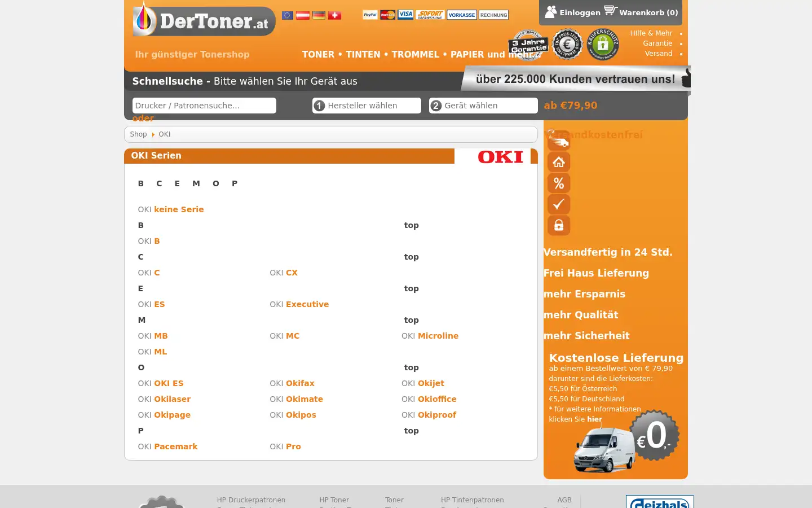The image size is (812, 508).
Task: Jump to letter M in series index
Action: (x=196, y=183)
